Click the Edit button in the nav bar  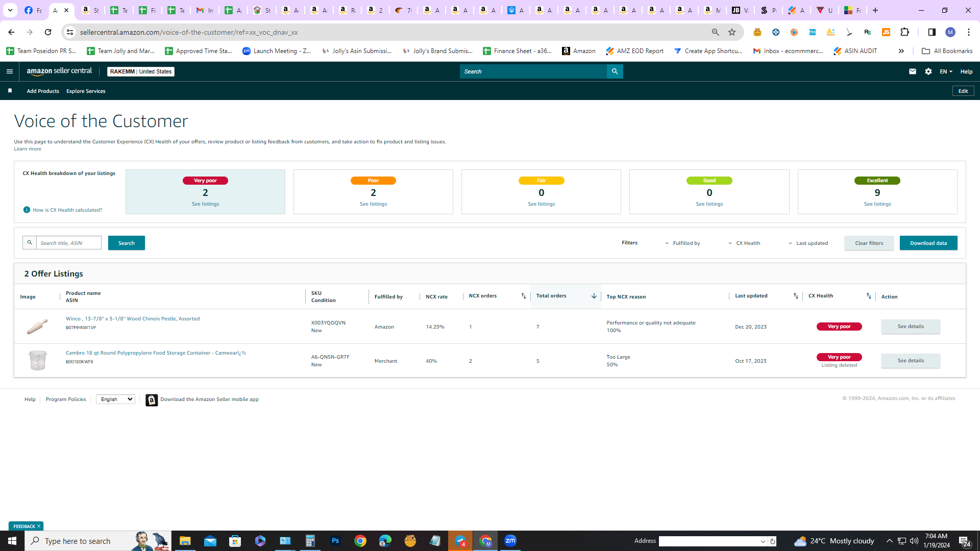(963, 91)
